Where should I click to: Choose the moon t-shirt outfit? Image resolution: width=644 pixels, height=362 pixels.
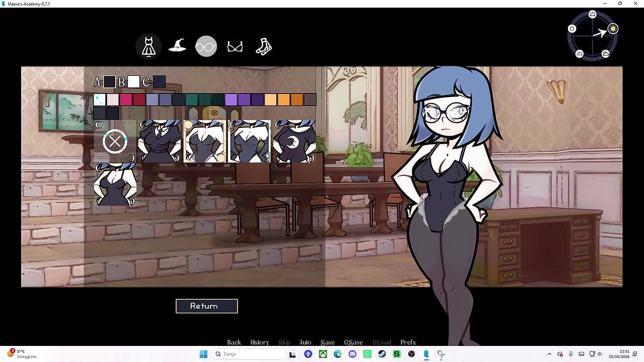(x=294, y=141)
